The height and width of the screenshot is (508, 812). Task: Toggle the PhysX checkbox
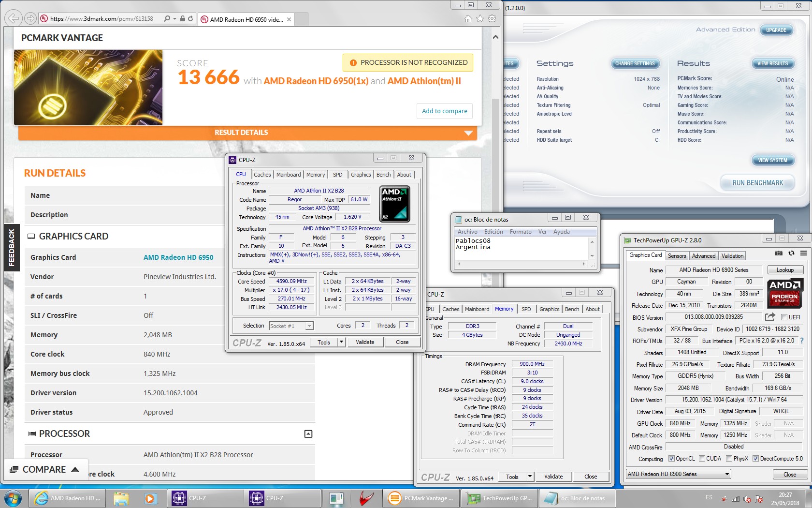[729, 459]
